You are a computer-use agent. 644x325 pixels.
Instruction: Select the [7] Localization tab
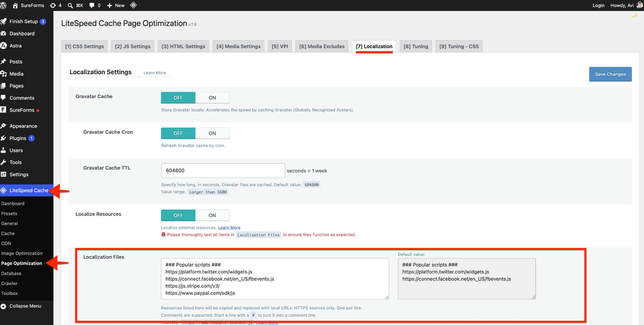tap(374, 47)
